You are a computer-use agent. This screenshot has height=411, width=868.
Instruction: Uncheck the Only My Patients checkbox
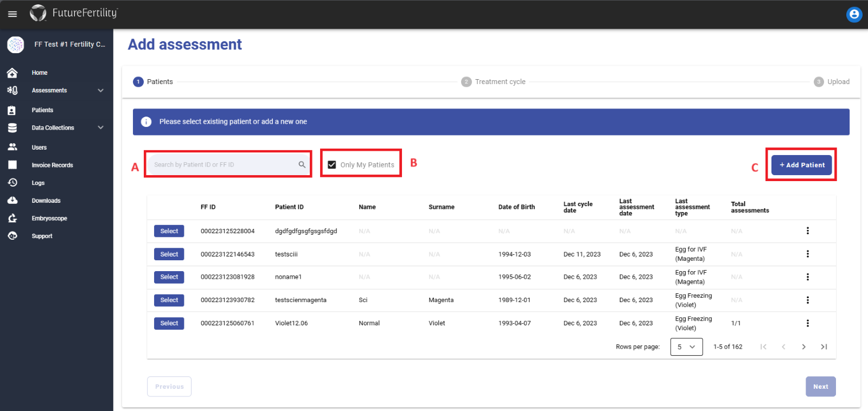click(x=332, y=165)
